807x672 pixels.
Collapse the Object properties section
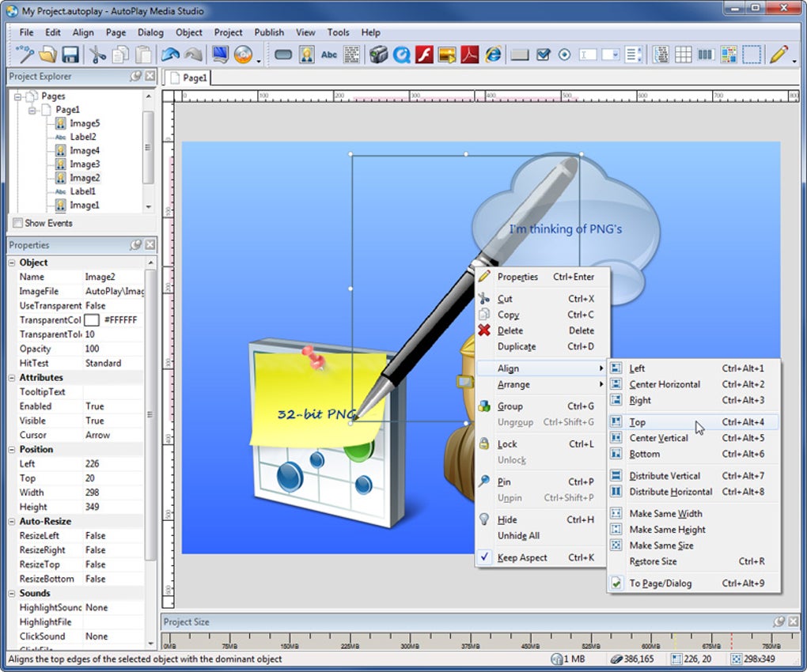12,262
